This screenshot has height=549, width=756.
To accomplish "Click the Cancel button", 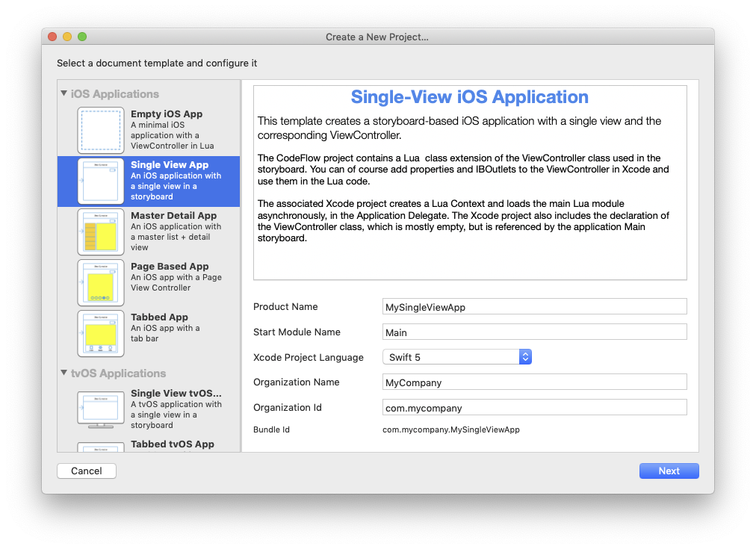I will (87, 471).
